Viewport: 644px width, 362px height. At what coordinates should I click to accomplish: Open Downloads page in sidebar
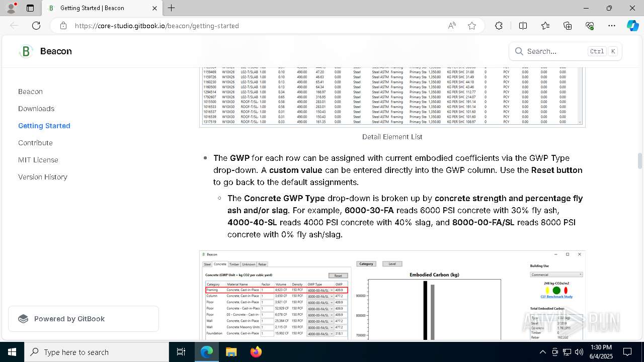coord(36,109)
